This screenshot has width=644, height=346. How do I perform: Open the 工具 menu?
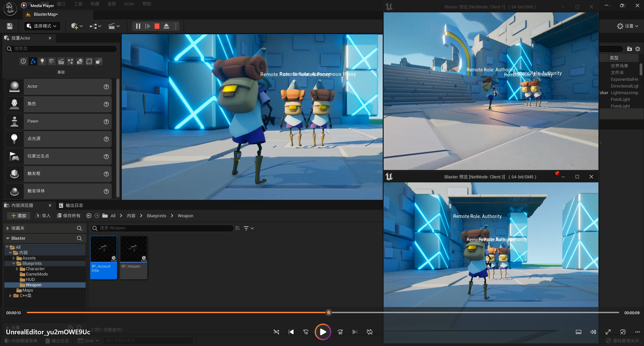(x=78, y=4)
